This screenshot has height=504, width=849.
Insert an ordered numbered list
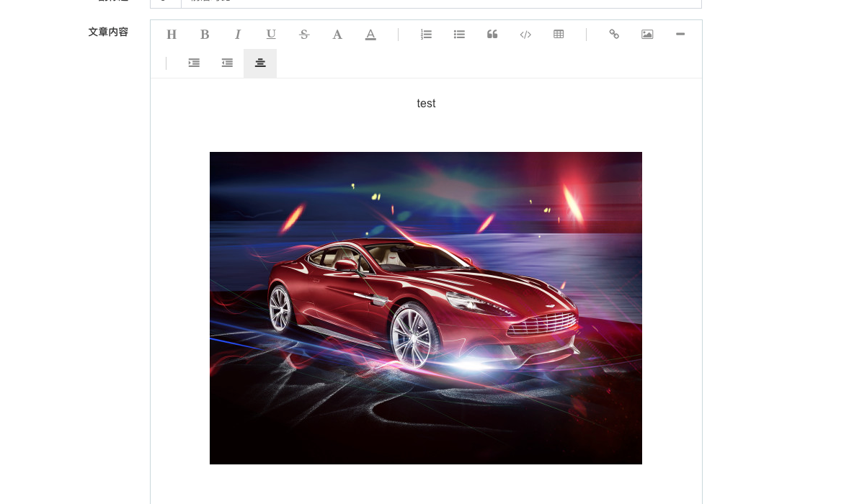point(426,35)
